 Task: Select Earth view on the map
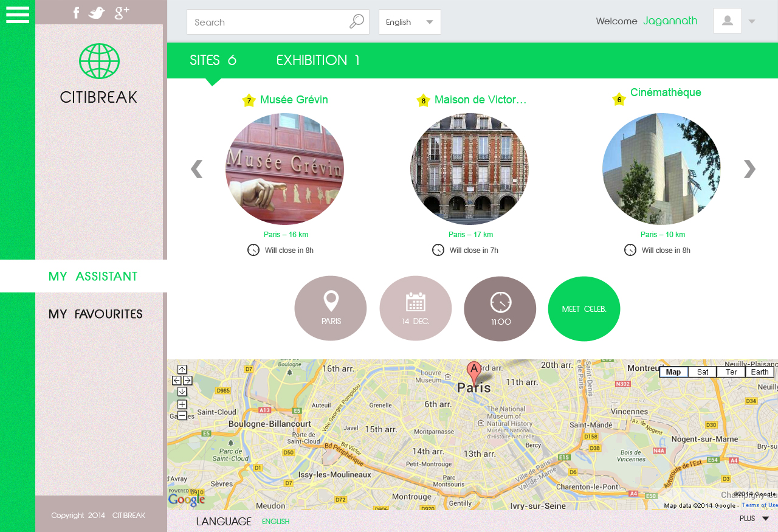click(x=760, y=372)
